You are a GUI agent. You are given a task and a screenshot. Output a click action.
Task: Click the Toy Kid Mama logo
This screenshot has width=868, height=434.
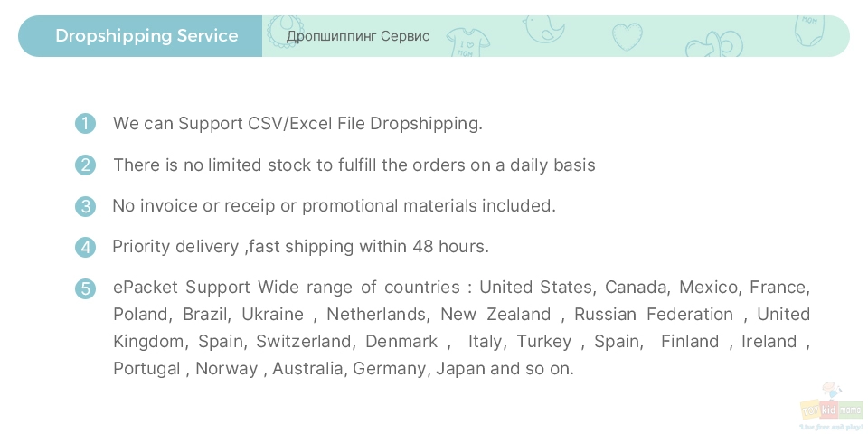point(832,401)
